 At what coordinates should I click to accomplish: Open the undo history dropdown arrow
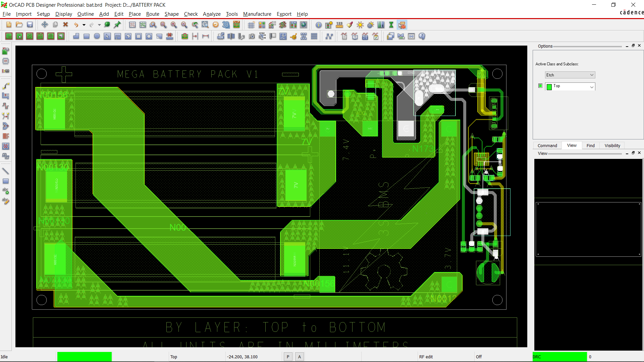point(84,25)
